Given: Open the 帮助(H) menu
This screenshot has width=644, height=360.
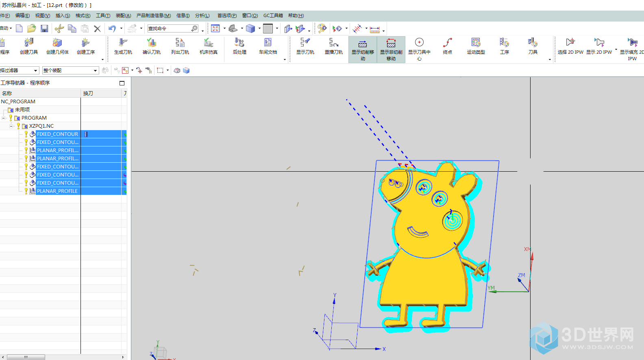Looking at the screenshot, I should pos(296,15).
